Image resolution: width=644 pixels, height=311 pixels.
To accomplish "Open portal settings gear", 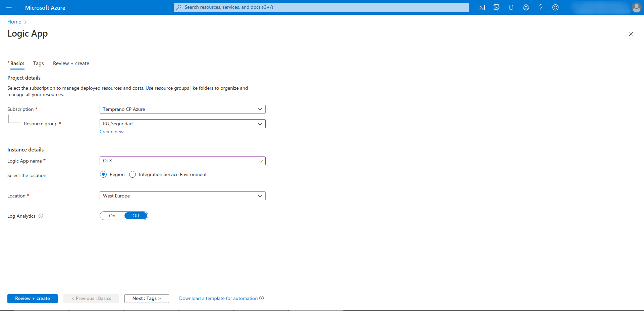I will tap(526, 7).
